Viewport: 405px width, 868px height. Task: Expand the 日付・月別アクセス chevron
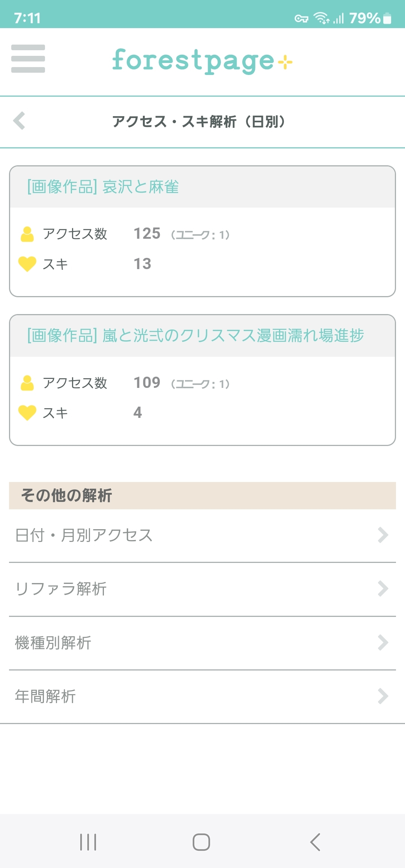coord(382,535)
